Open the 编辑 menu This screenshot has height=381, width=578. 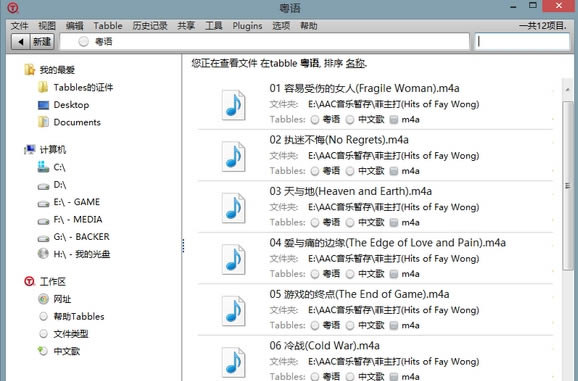pyautogui.click(x=75, y=26)
